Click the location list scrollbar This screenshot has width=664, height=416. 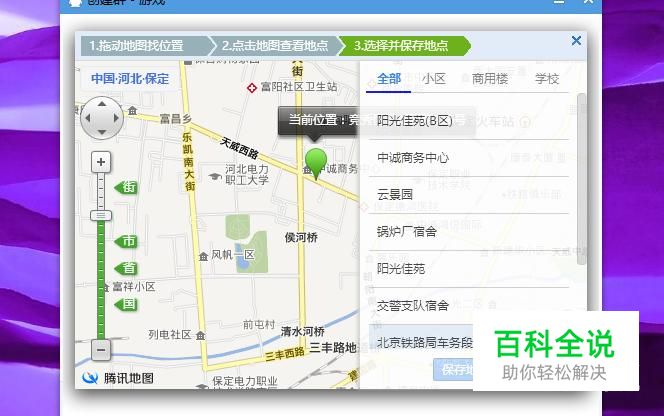[581, 179]
